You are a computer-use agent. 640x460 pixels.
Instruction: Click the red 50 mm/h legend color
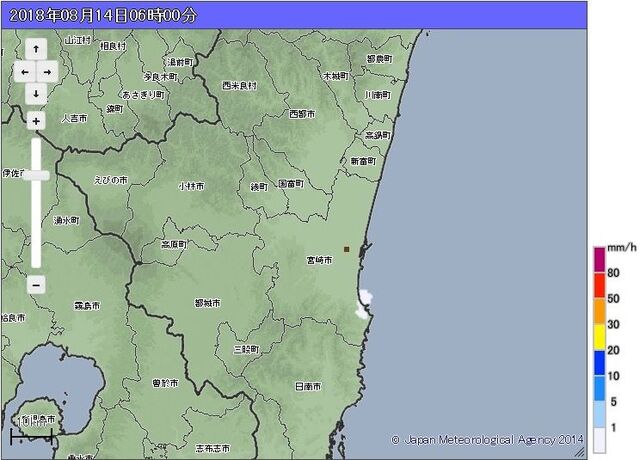coord(600,285)
